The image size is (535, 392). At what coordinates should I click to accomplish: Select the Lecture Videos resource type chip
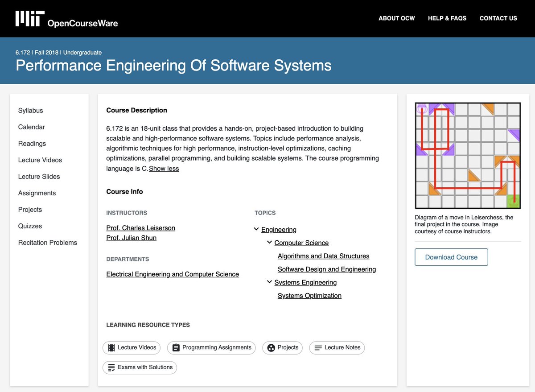(132, 348)
